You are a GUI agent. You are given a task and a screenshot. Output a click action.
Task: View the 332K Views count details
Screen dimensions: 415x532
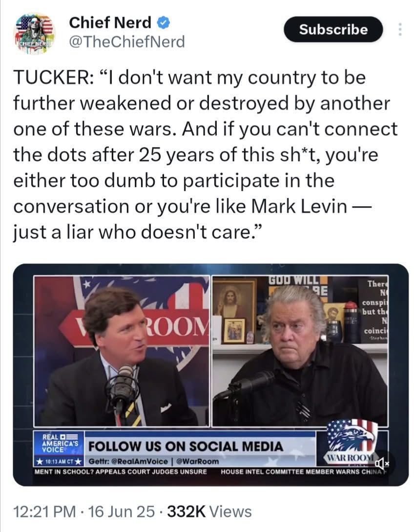coord(209,511)
